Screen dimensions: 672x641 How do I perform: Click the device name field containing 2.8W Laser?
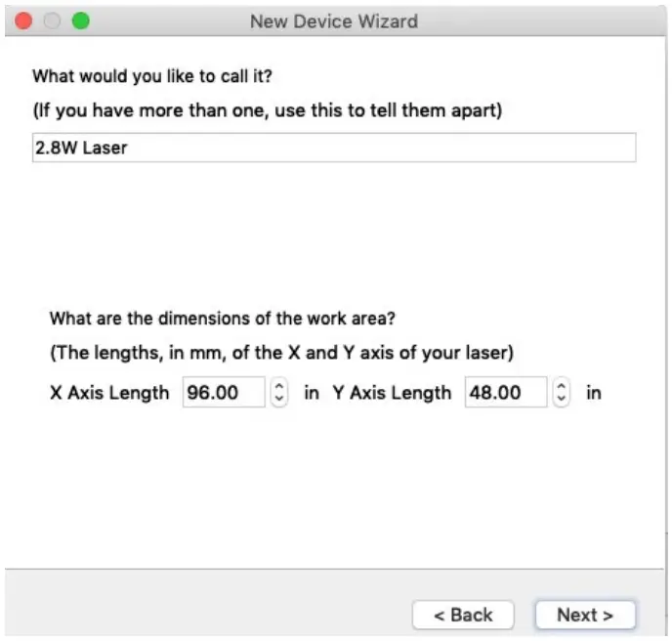click(334, 148)
